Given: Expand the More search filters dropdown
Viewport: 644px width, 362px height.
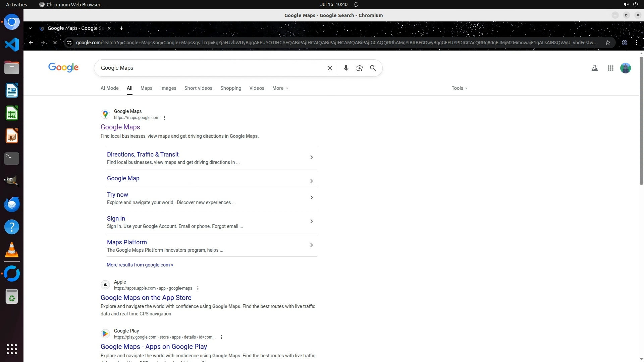Looking at the screenshot, I should (280, 88).
